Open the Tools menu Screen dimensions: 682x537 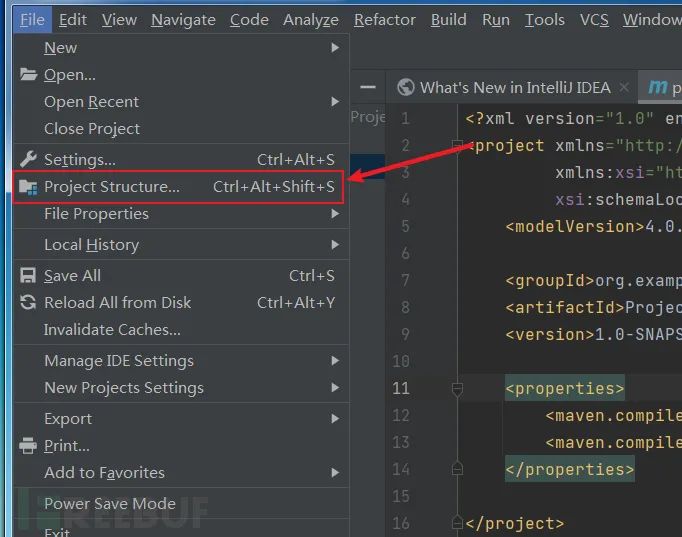pyautogui.click(x=545, y=20)
